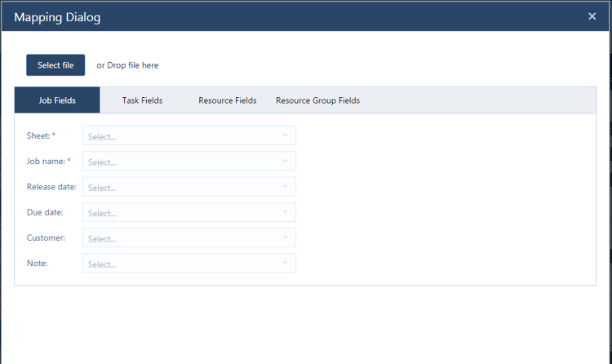This screenshot has width=612, height=364.
Task: Switch to the Job Fields tab
Action: 57,100
